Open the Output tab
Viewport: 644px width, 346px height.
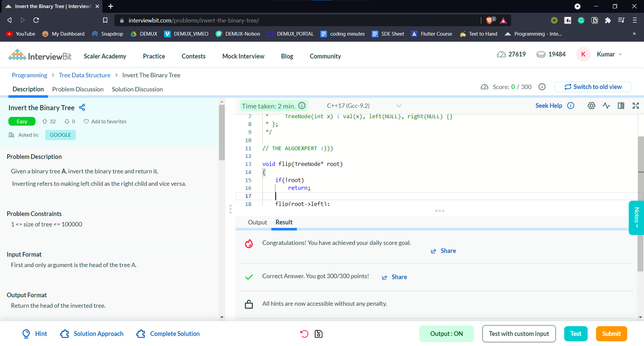(258, 222)
